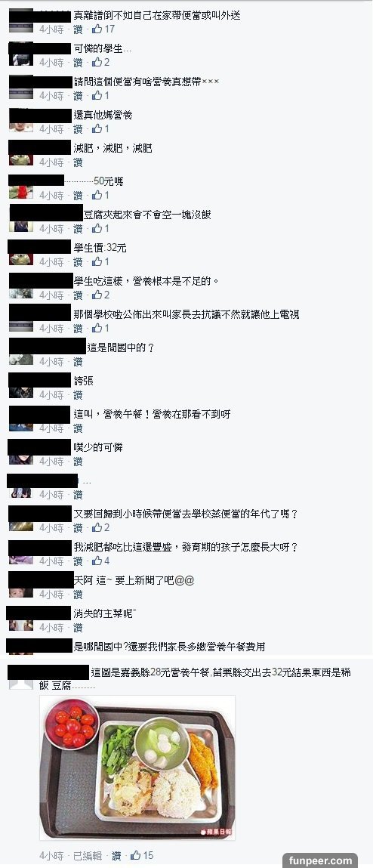Like the 這叫，營養午餐 comment

[78, 428]
